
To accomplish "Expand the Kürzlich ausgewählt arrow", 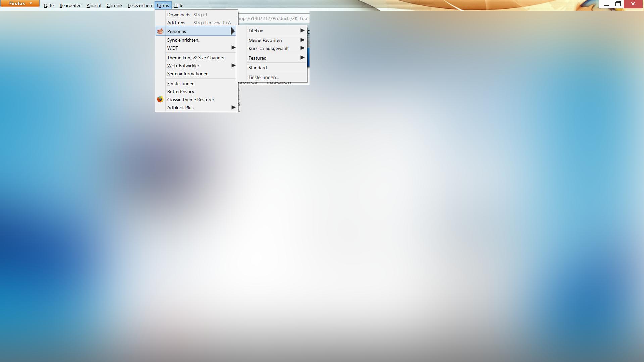I will pyautogui.click(x=302, y=48).
